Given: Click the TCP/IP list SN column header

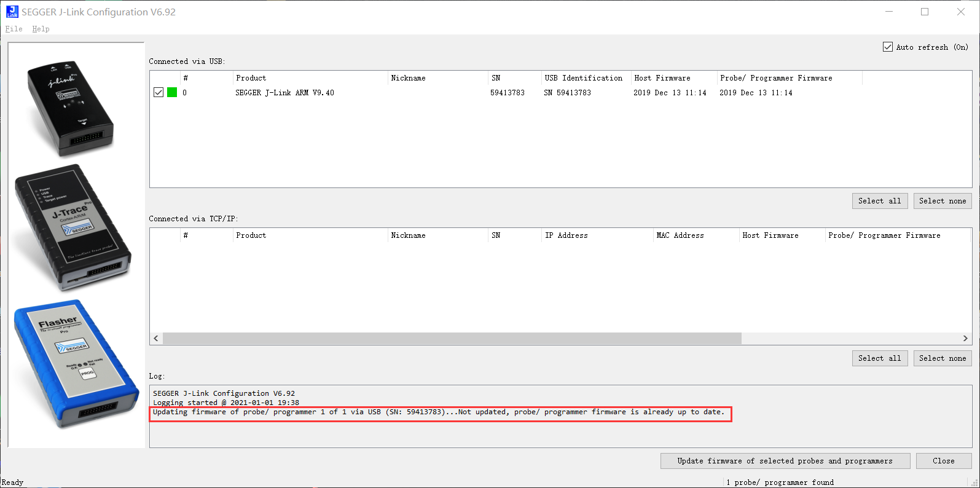Looking at the screenshot, I should click(515, 235).
